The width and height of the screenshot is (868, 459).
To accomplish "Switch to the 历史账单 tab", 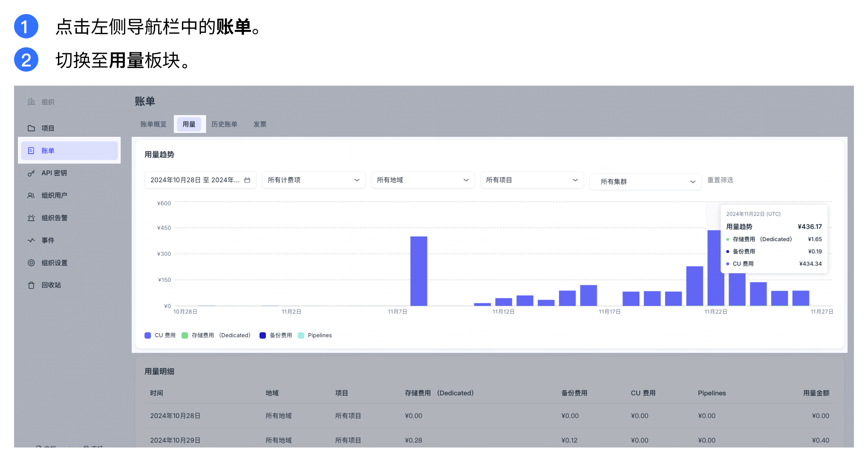I will (x=225, y=124).
